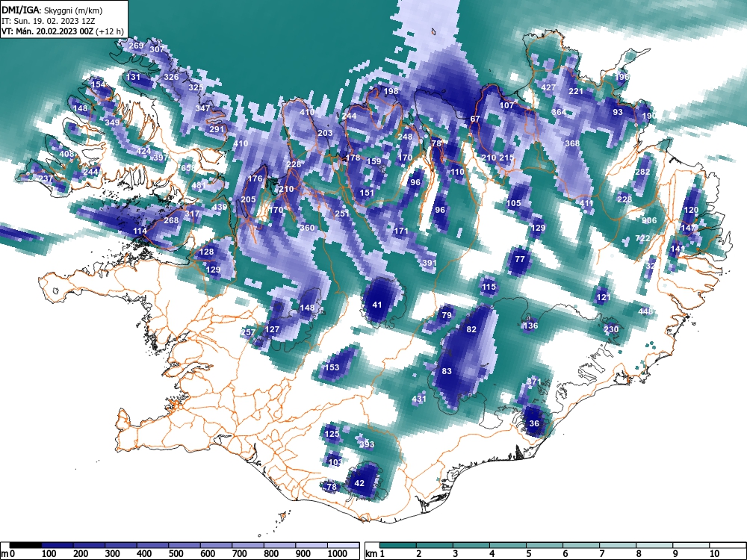Click the visibility value 368
The height and width of the screenshot is (560, 747).
(x=572, y=143)
